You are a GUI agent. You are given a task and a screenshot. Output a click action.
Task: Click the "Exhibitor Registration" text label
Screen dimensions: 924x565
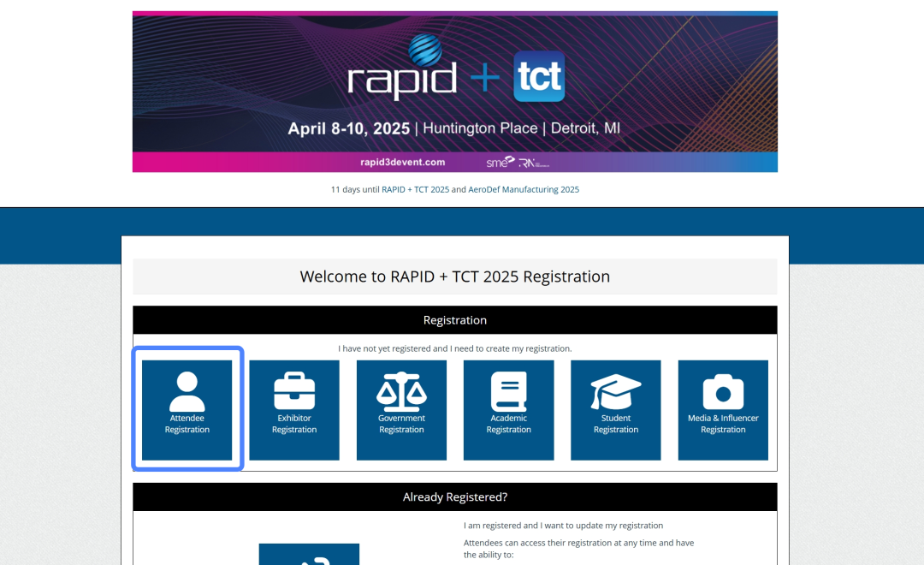[294, 424]
